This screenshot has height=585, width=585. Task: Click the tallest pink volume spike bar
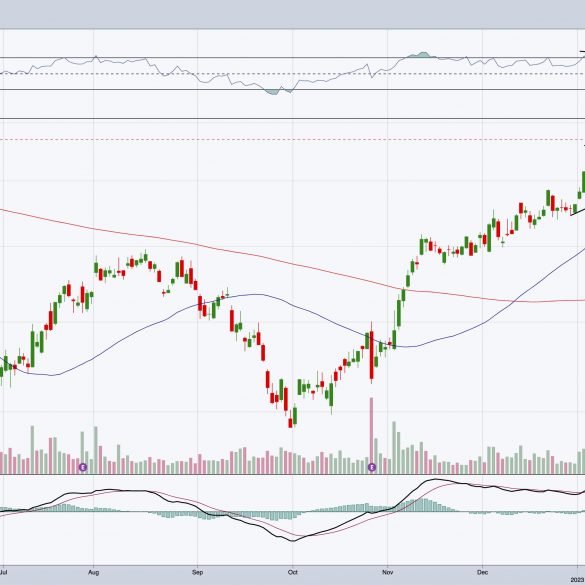tap(371, 435)
